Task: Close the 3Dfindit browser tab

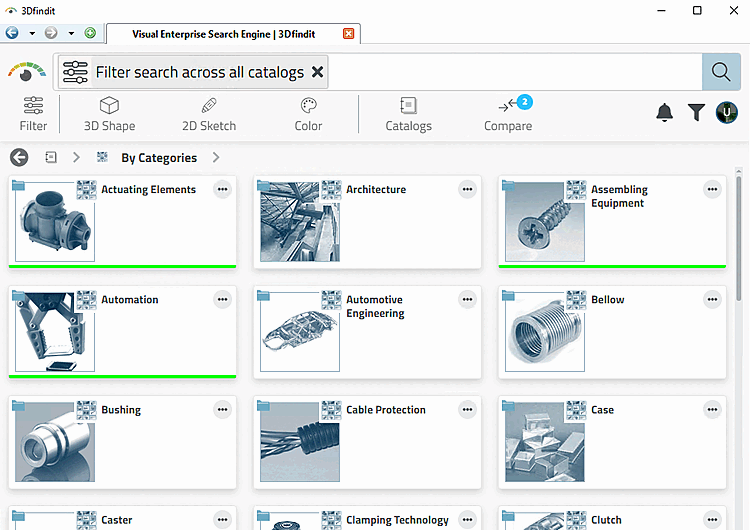Action: 349,33
